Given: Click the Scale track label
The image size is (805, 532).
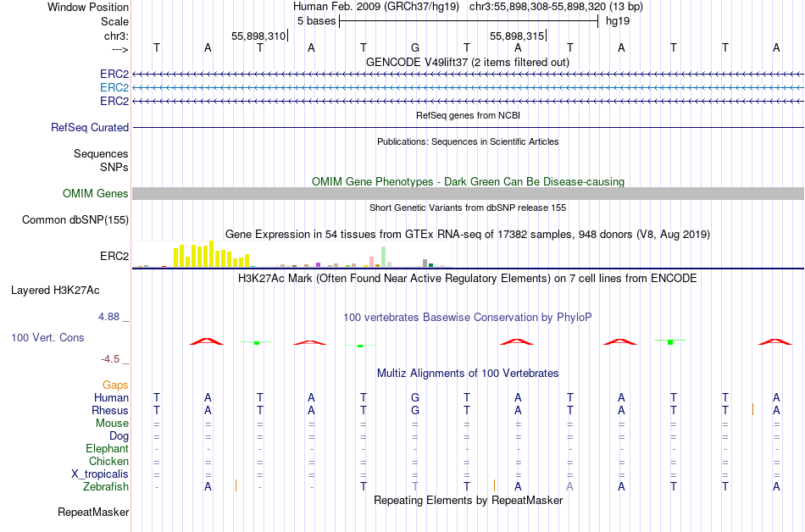Looking at the screenshot, I should point(114,21).
